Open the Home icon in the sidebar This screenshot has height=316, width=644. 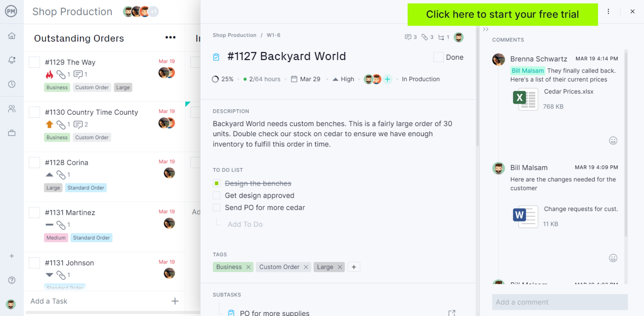click(x=12, y=36)
